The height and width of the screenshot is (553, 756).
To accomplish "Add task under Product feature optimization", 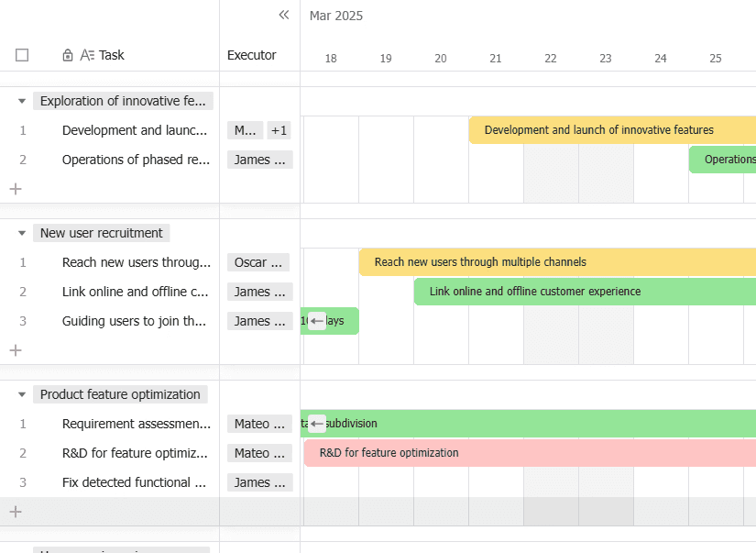I will (x=16, y=512).
